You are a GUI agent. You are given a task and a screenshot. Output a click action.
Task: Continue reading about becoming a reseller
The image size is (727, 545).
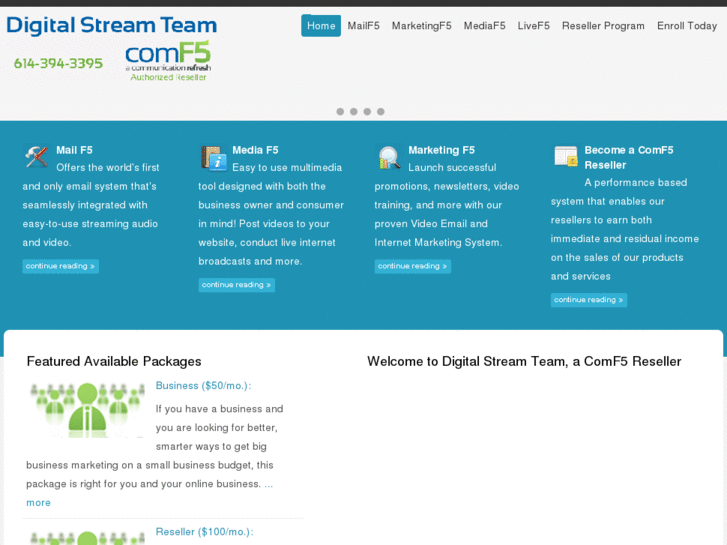tap(589, 300)
